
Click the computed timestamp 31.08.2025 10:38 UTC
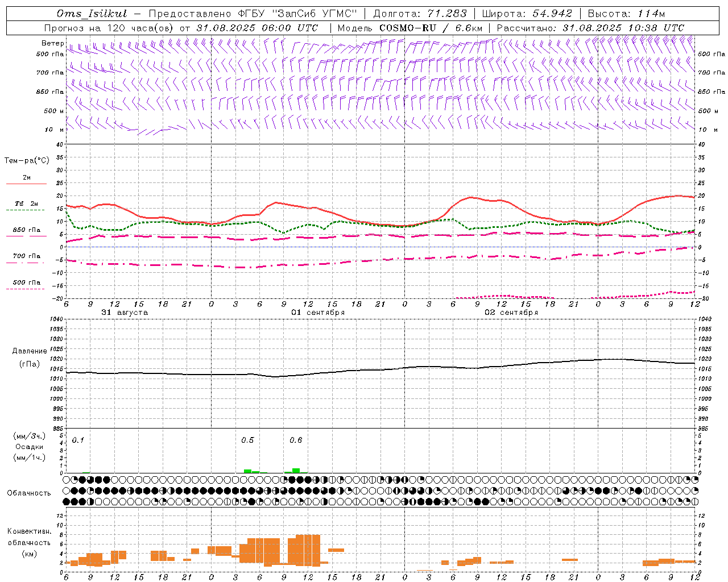click(623, 28)
